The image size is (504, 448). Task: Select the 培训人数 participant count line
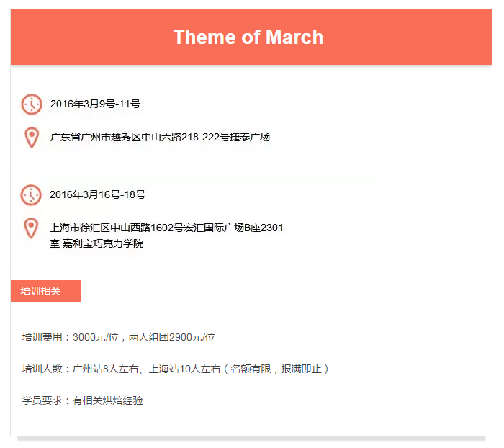(176, 369)
